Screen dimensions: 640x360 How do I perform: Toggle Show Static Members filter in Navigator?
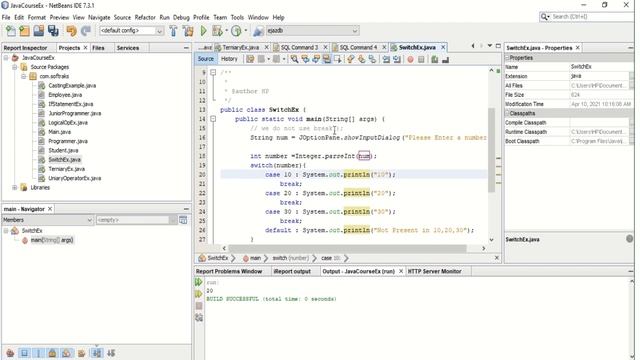click(x=38, y=353)
